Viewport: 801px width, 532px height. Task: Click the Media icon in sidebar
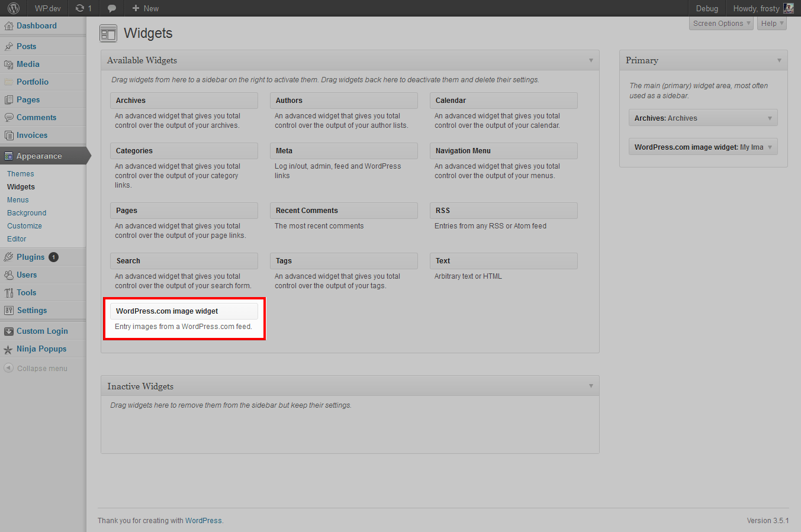coord(8,65)
